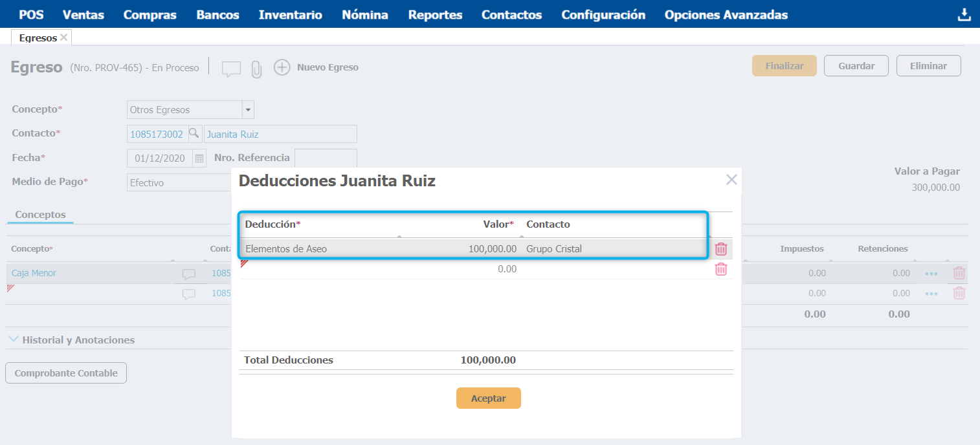Viewport: 980px width, 445px height.
Task: Open the Nómina menu
Action: point(365,14)
